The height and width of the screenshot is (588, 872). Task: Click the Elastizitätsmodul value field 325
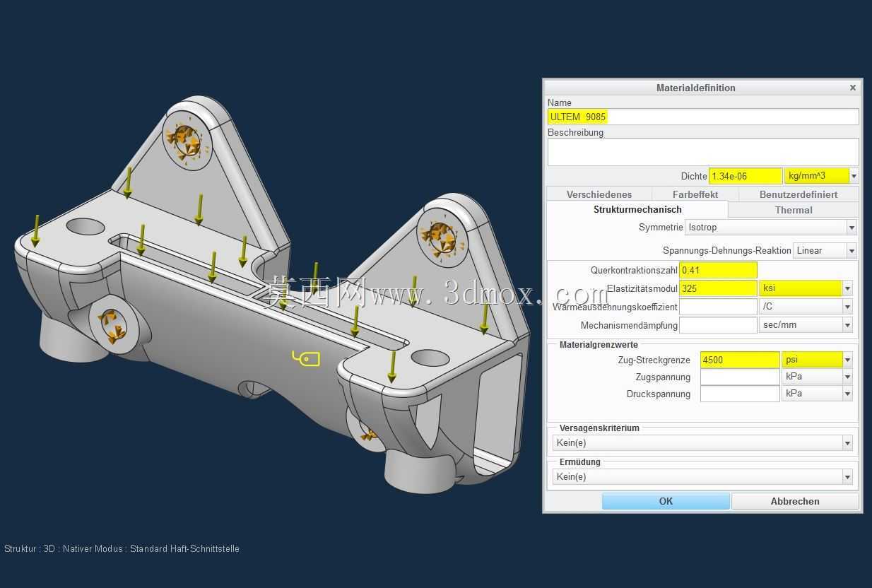pyautogui.click(x=718, y=288)
